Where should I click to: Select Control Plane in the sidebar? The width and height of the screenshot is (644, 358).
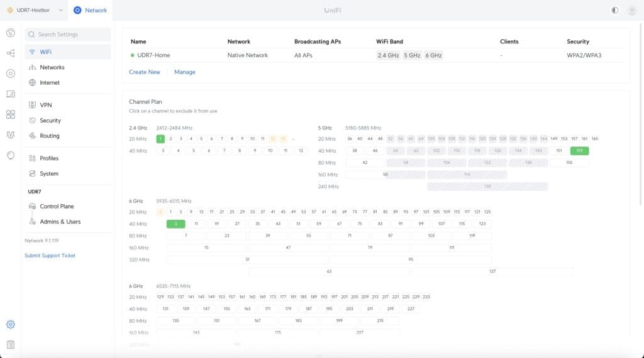coord(57,206)
